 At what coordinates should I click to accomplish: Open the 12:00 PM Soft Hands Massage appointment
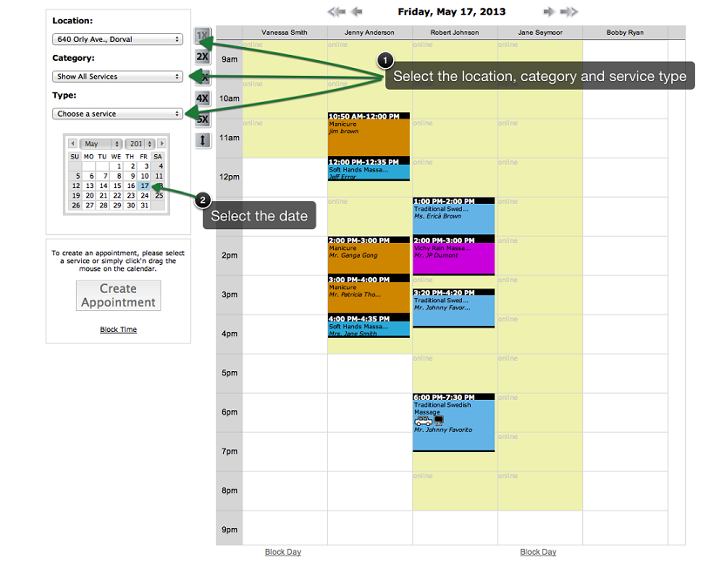point(369,169)
